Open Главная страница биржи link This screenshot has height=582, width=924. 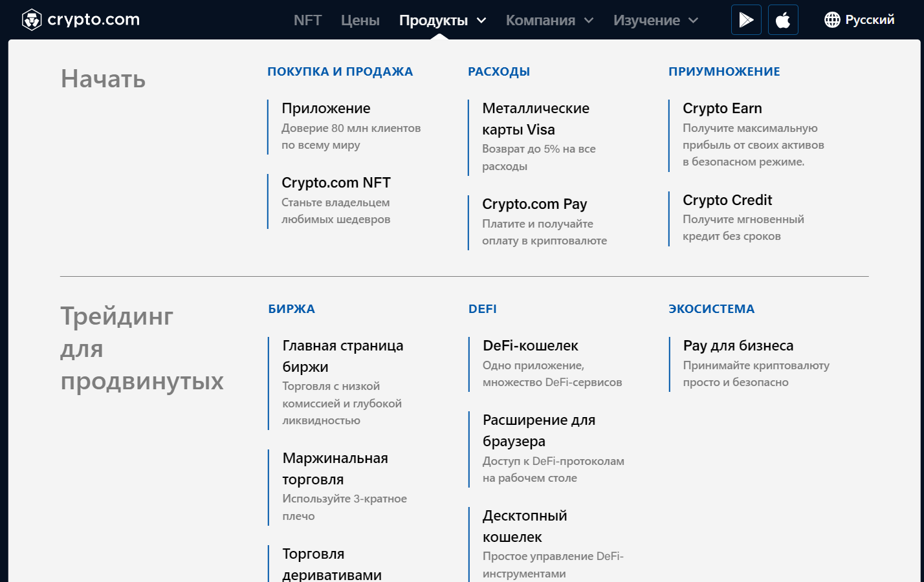click(x=343, y=356)
